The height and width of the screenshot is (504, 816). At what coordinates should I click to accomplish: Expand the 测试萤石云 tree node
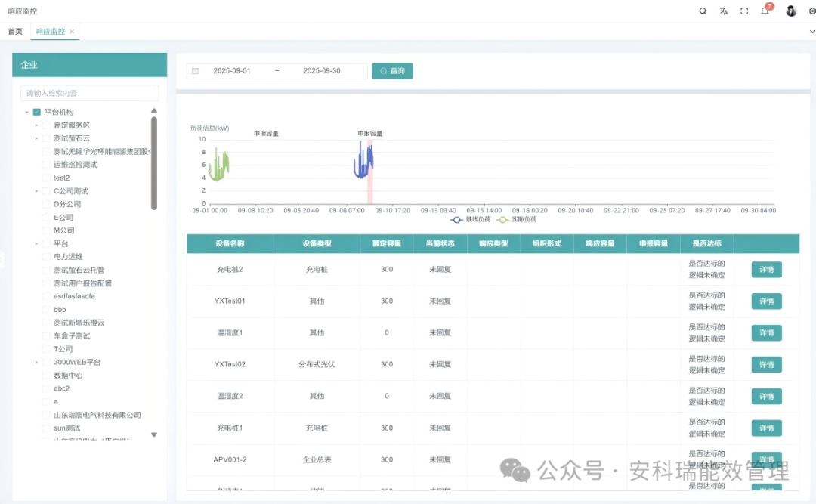tap(36, 138)
